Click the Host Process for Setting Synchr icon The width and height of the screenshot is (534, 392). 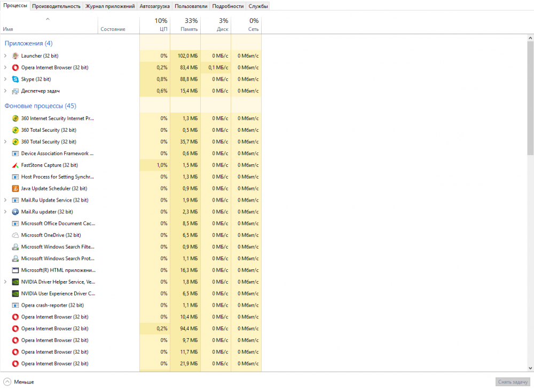point(15,177)
